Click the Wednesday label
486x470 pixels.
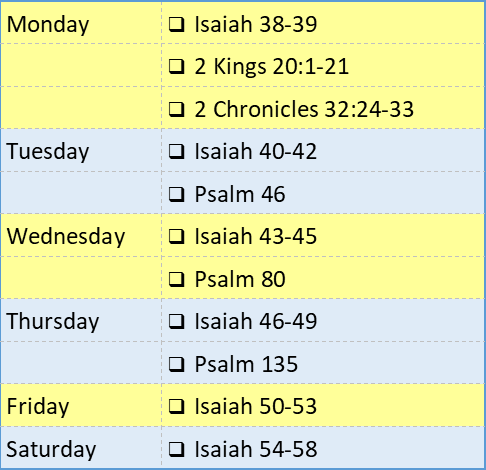(x=66, y=236)
